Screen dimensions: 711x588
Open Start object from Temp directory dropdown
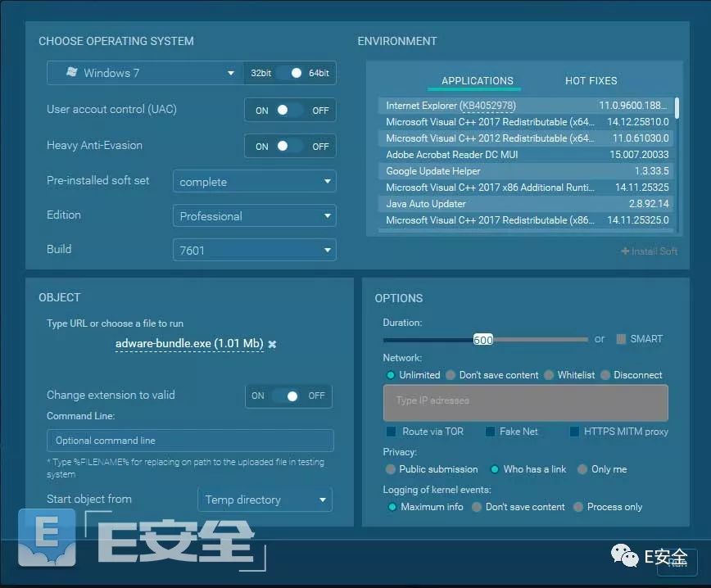tap(265, 500)
